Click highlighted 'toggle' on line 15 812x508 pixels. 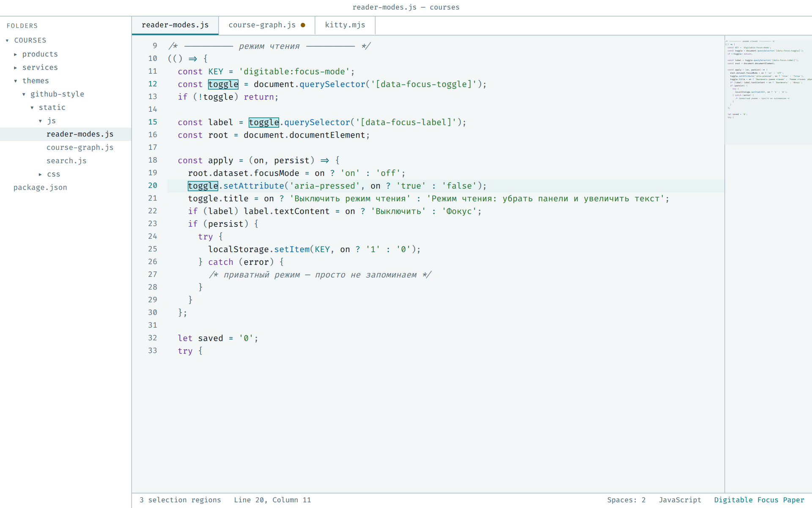point(264,122)
